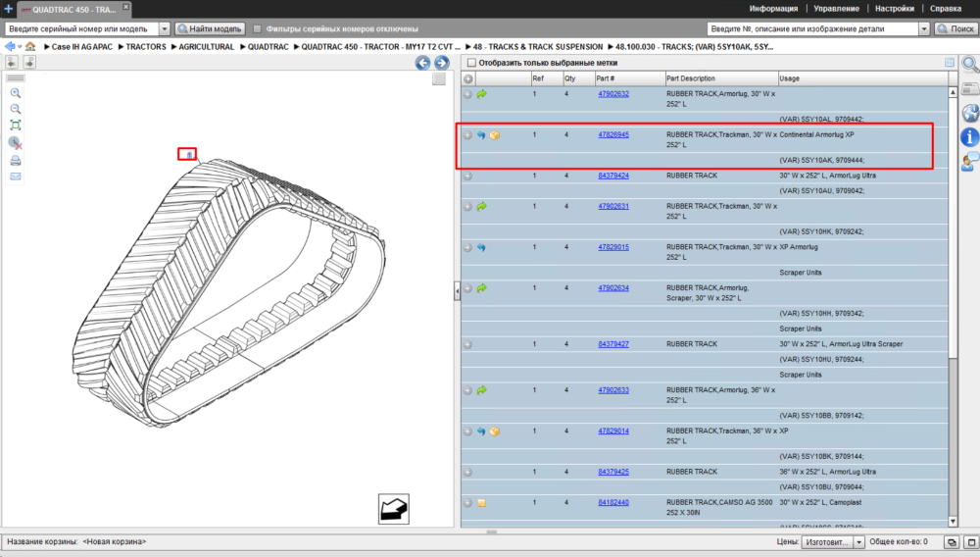Viewport: 980px width, 557px height.
Task: Click the parts list vertical scrollbar thumb
Action: point(954,228)
